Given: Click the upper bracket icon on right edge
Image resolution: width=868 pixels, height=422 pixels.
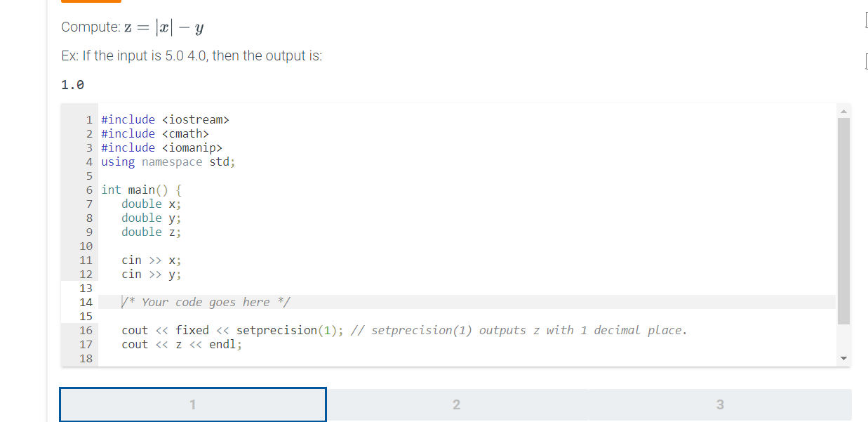Looking at the screenshot, I should point(865,21).
